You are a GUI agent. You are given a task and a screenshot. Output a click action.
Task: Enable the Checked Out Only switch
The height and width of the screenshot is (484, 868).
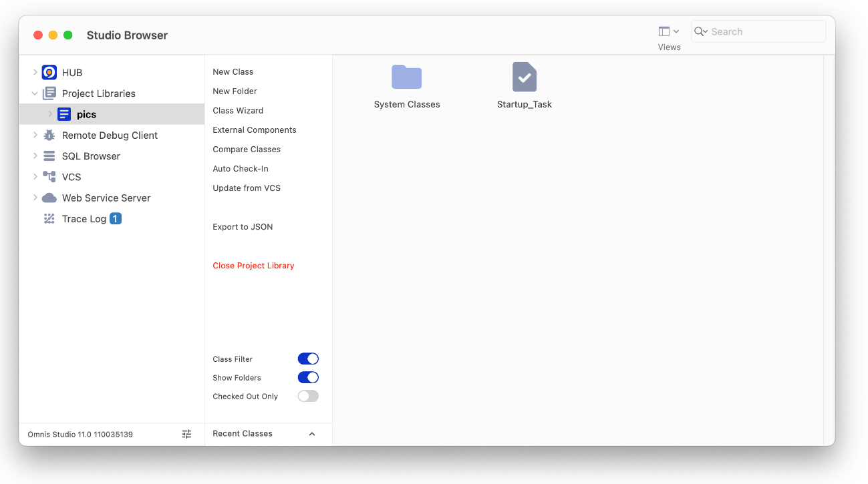click(x=308, y=396)
